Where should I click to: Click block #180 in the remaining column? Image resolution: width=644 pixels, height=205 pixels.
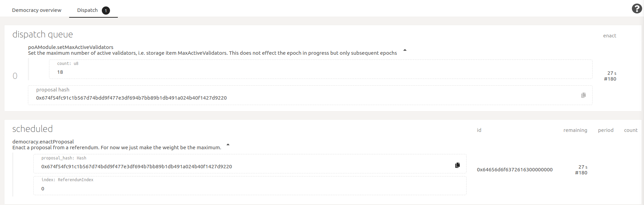(581, 173)
